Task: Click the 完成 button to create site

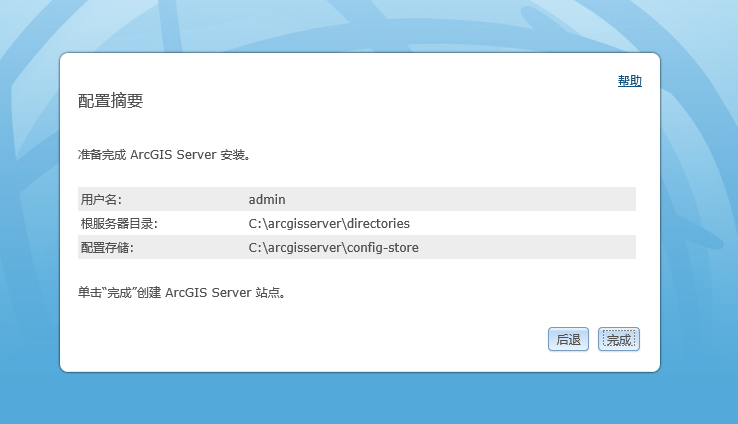Action: tap(618, 339)
